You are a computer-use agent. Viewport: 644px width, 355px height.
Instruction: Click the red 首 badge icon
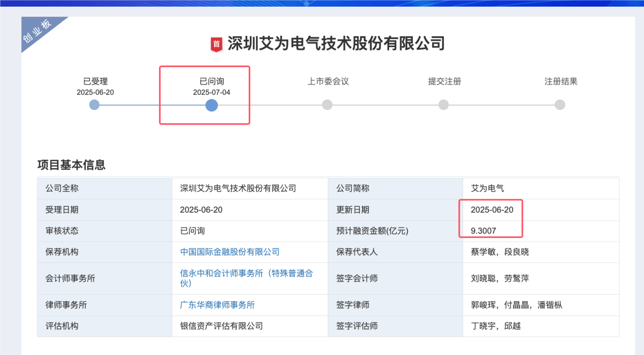[216, 44]
